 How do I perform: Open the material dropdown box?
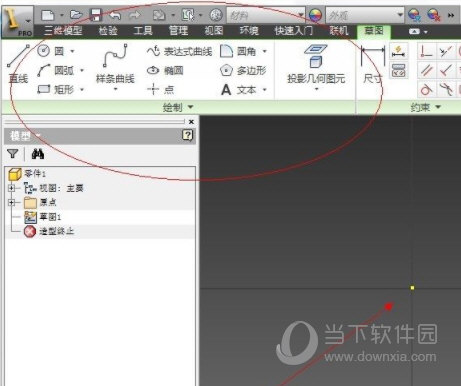click(266, 15)
